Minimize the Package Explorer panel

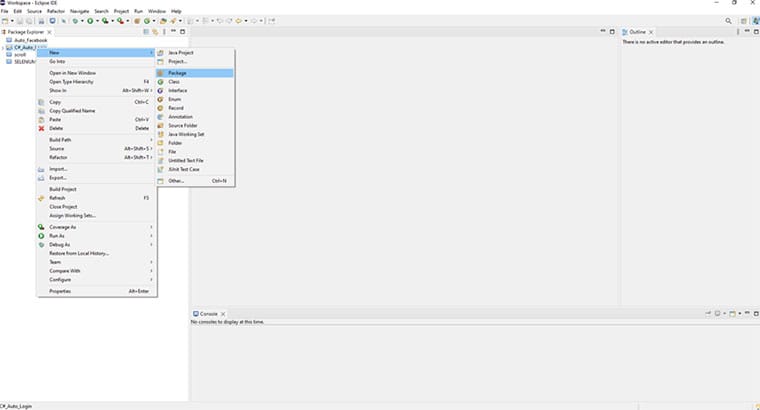pyautogui.click(x=174, y=32)
